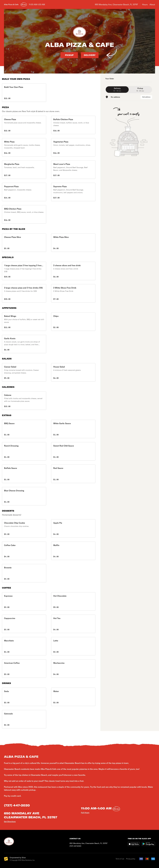159x868 pixels.
Task: Add the White Pizza Slice item
Action: point(73,243)
